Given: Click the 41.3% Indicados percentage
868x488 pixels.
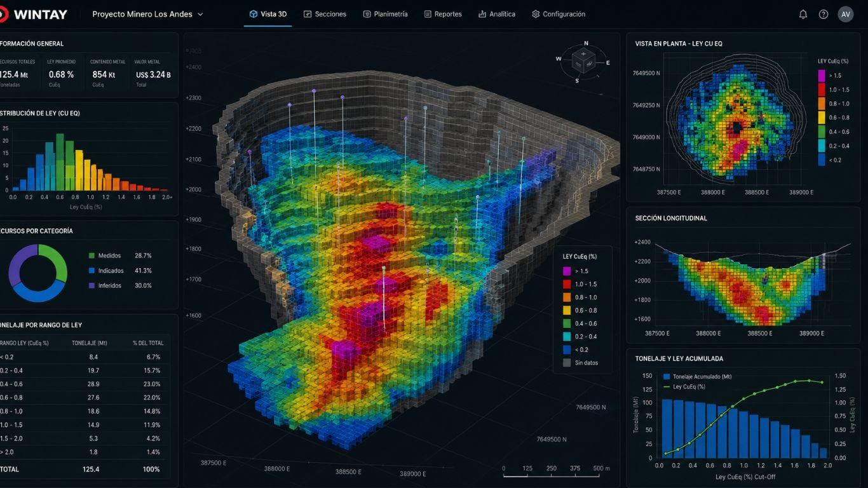Looking at the screenshot, I should point(143,271).
